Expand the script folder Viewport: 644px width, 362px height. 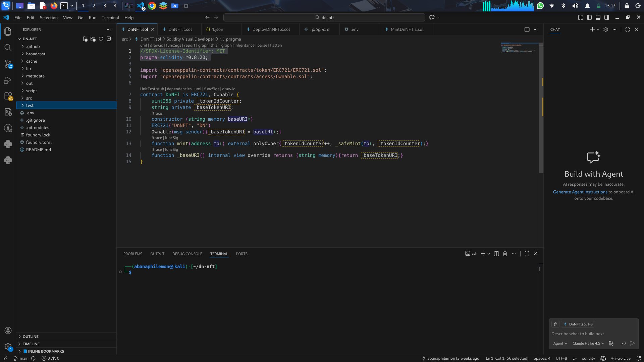(x=32, y=91)
